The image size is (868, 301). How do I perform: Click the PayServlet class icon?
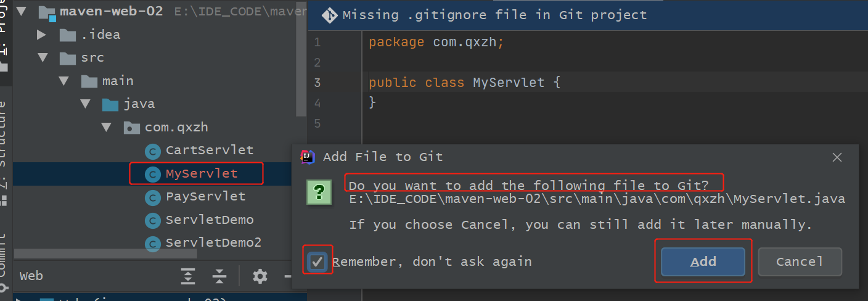(x=152, y=197)
